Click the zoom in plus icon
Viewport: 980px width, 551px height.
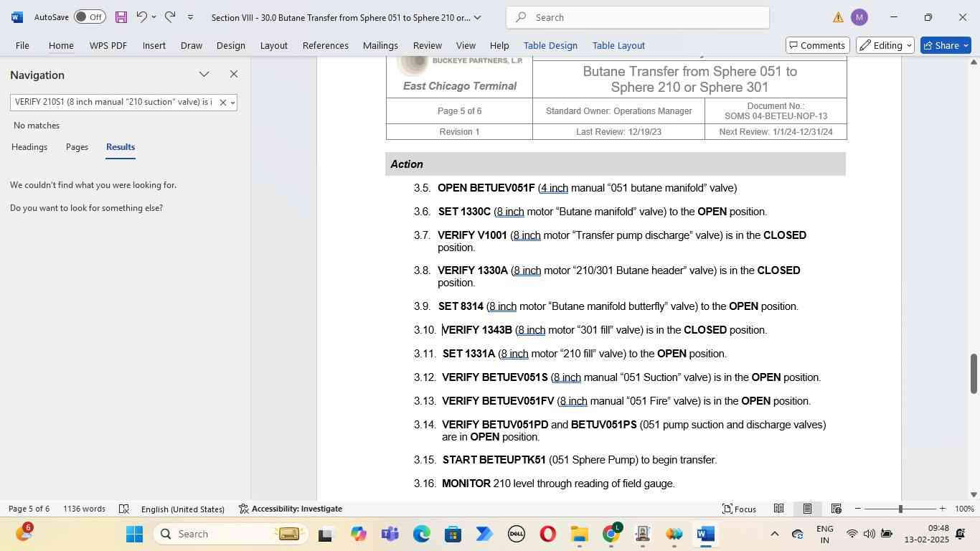[942, 509]
